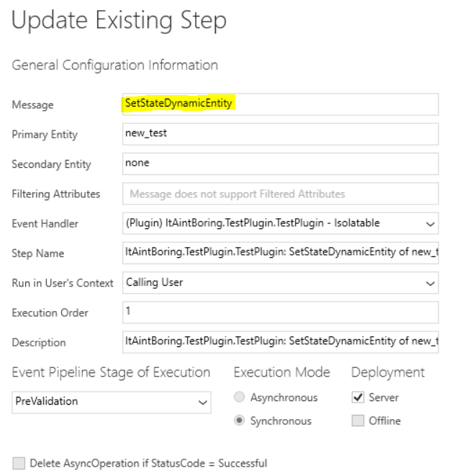This screenshot has width=462, height=476.
Task: Click the Step Name text field
Action: 280,253
